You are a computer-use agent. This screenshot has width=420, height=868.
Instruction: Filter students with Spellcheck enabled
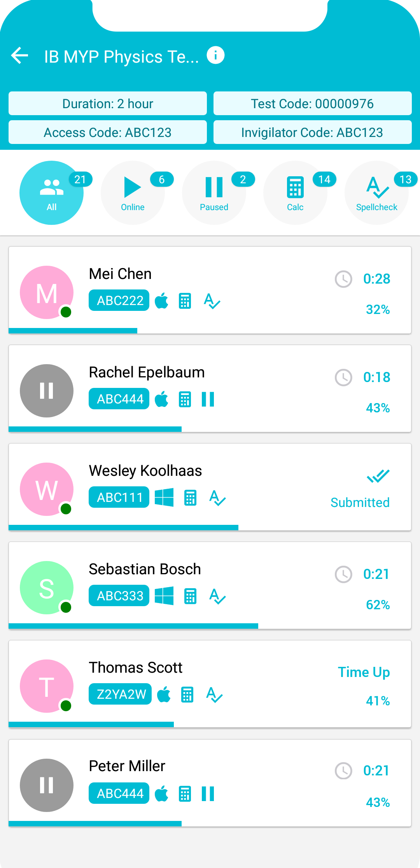pos(377,193)
